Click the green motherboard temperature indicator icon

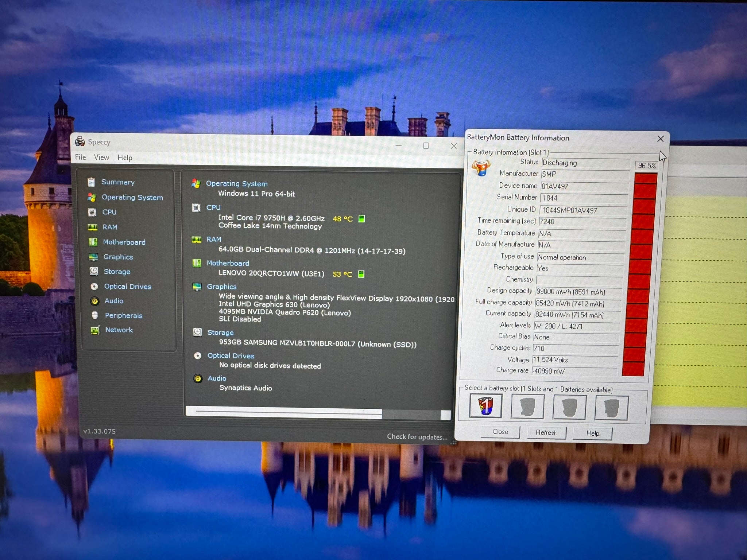tap(361, 274)
